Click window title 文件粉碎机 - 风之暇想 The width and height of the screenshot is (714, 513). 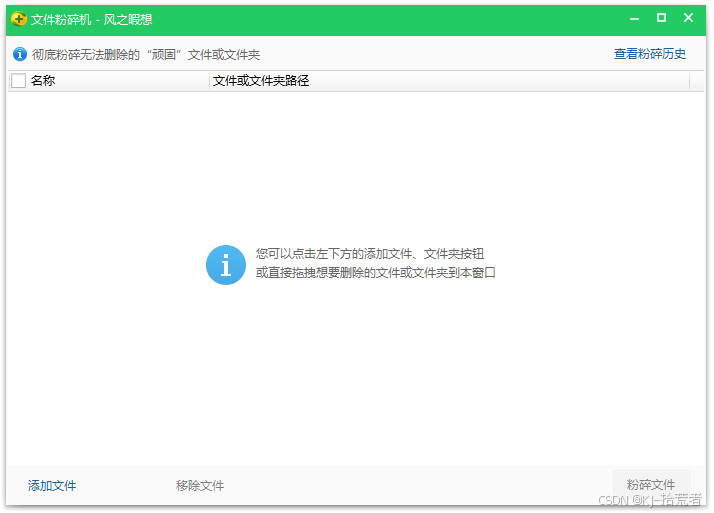click(92, 20)
